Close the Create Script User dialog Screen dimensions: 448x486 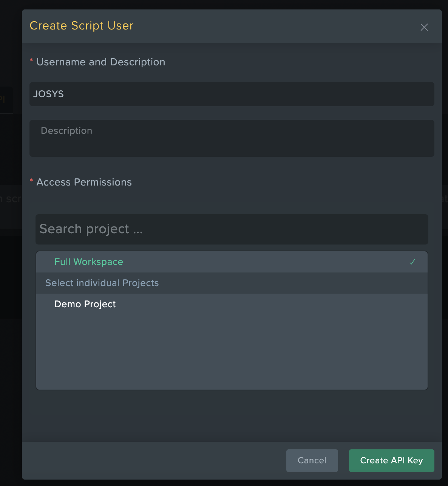point(424,27)
